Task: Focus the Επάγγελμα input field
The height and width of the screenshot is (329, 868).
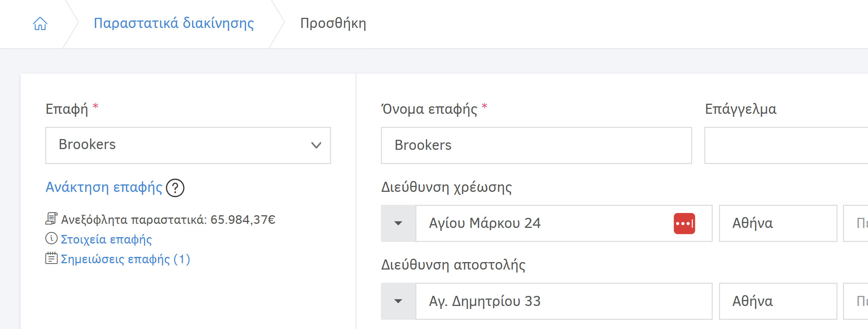Action: pyautogui.click(x=786, y=145)
